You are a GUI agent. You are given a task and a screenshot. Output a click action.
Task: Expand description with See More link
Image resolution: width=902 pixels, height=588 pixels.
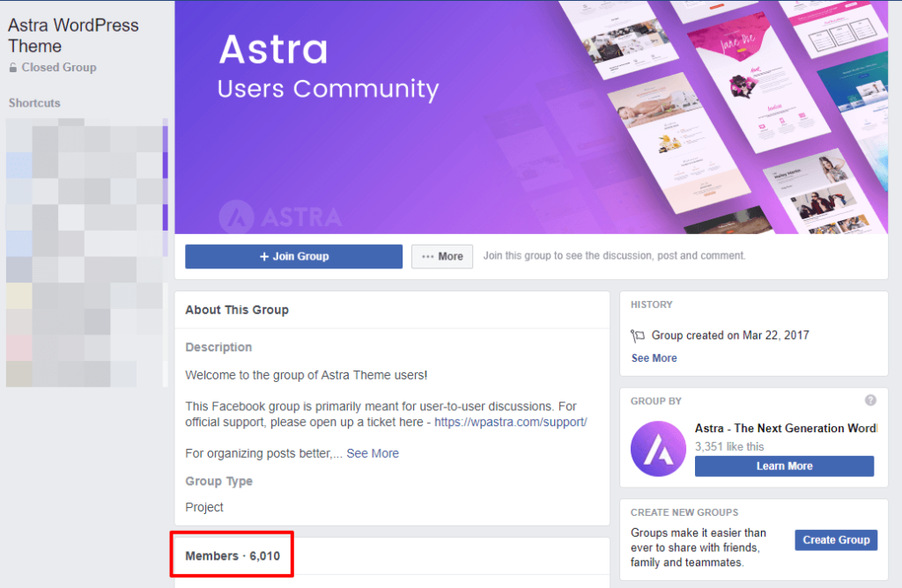click(373, 453)
